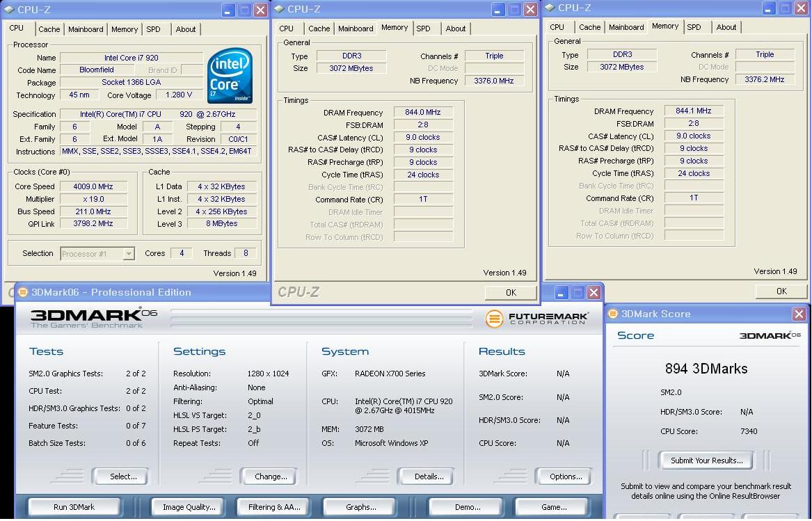Screen dimensions: 812x521
Task: Open About tab in the right CPU-Z window
Action: pyautogui.click(x=726, y=27)
